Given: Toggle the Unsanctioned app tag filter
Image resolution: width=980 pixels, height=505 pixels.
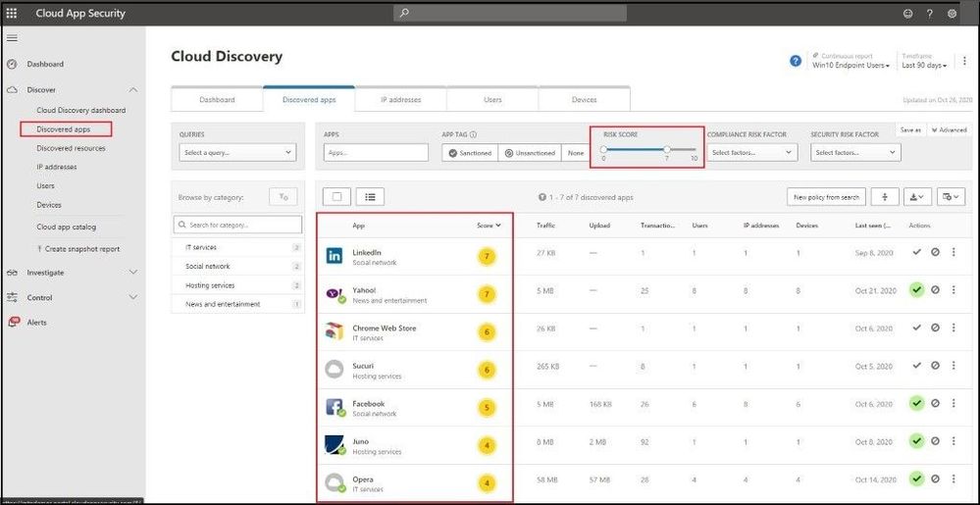Looking at the screenshot, I should coord(530,153).
